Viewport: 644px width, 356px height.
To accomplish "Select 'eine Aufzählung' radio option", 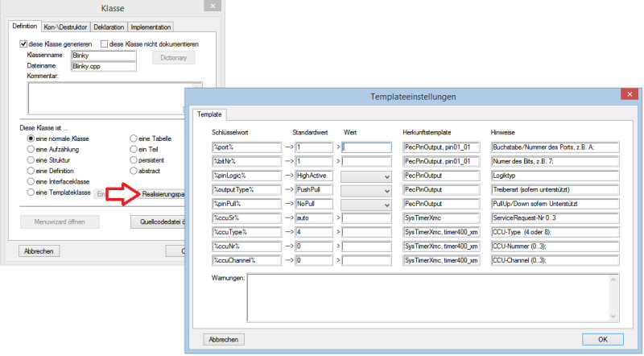I will point(31,149).
